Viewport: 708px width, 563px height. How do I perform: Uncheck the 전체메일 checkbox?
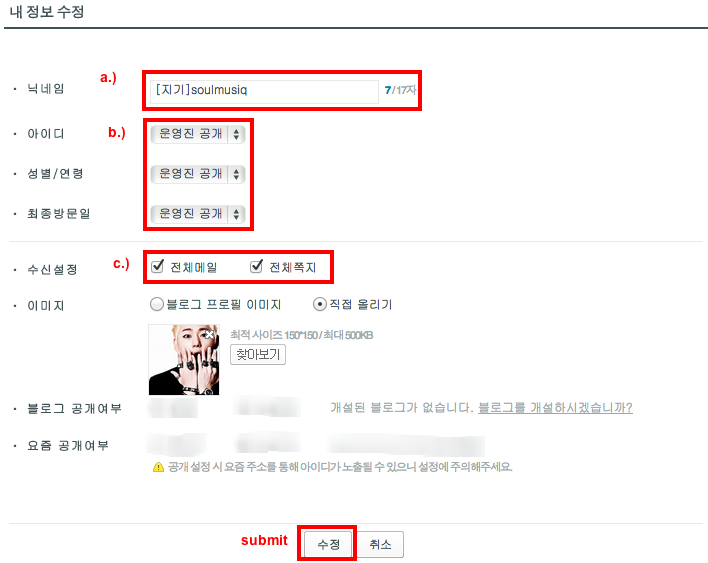point(158,266)
